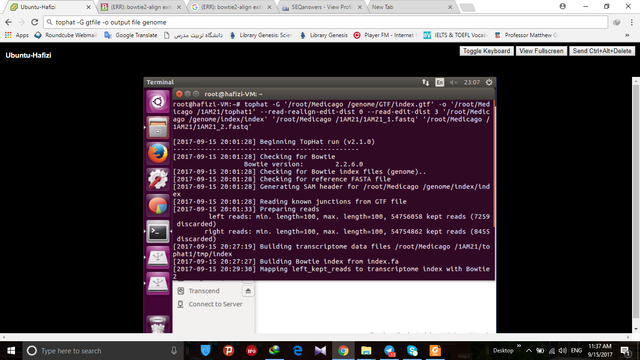Image resolution: width=640 pixels, height=360 pixels.
Task: Open a new Chrome tab button
Action: 467,7
